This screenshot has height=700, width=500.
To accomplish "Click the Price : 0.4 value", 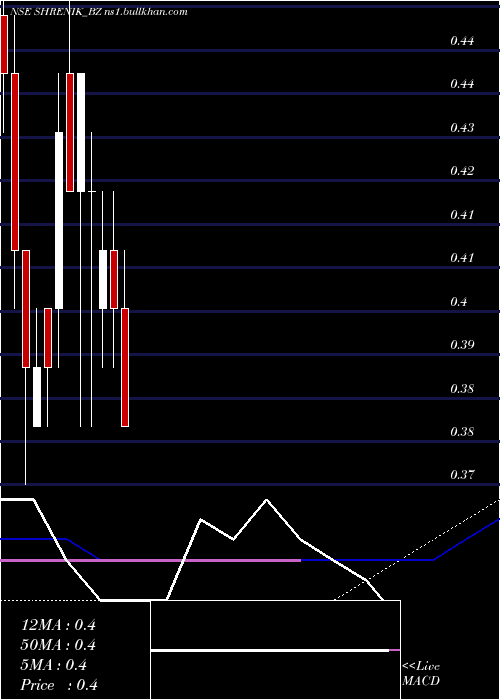I will pyautogui.click(x=59, y=685).
